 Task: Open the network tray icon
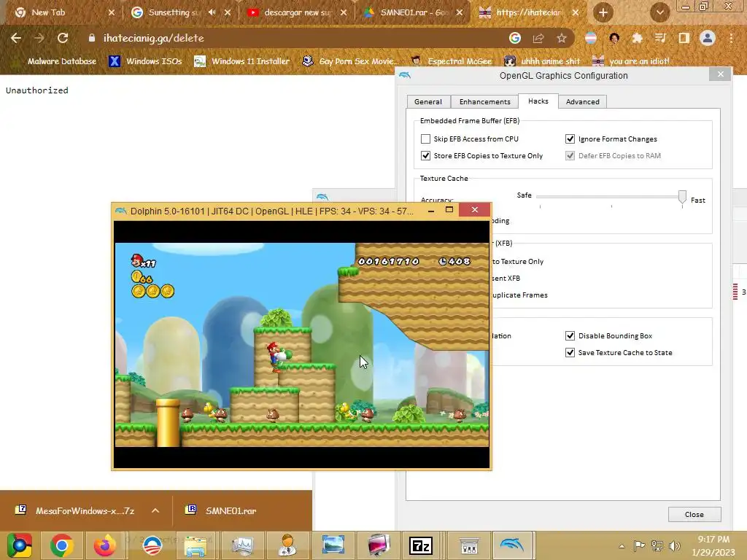click(657, 546)
